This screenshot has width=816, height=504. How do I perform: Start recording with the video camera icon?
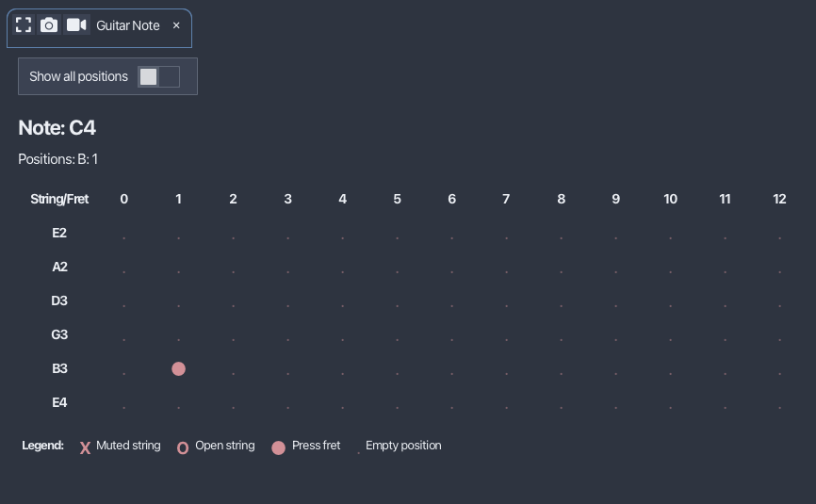pyautogui.click(x=76, y=25)
